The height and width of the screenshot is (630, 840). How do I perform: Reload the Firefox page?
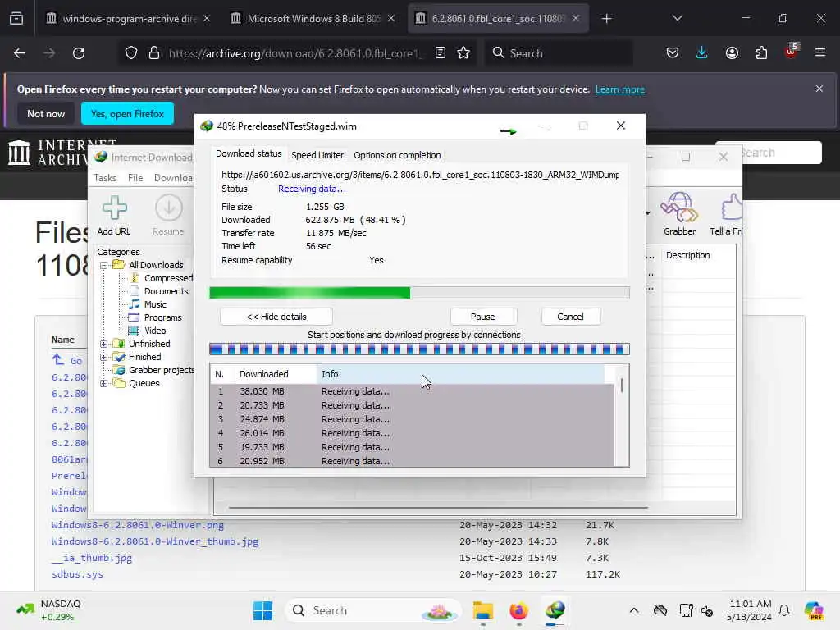tap(79, 53)
